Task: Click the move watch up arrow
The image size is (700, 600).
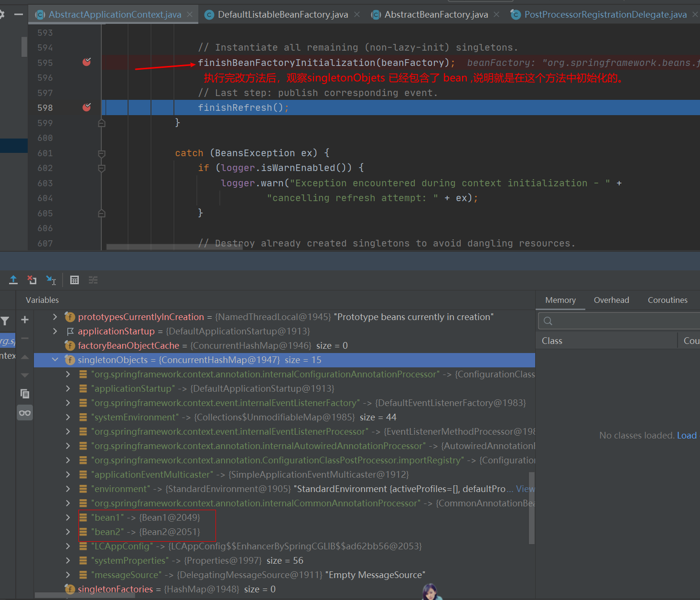Action: pyautogui.click(x=25, y=357)
